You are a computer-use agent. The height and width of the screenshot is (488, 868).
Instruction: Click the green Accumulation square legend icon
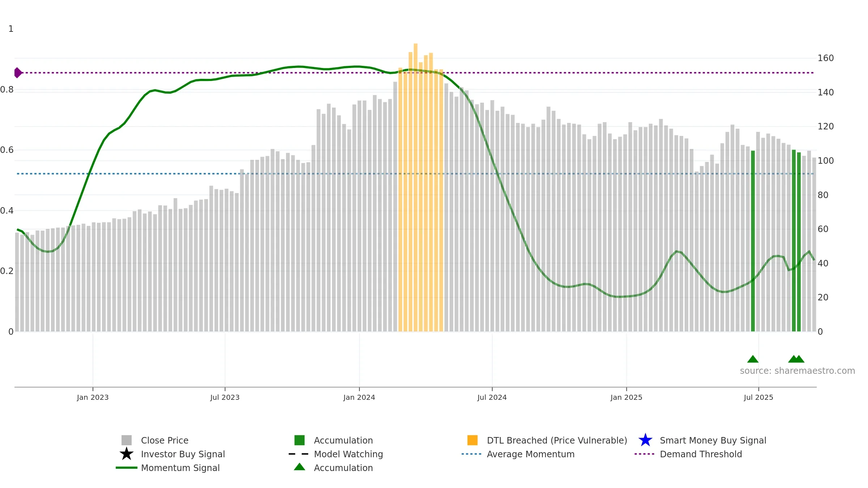299,440
